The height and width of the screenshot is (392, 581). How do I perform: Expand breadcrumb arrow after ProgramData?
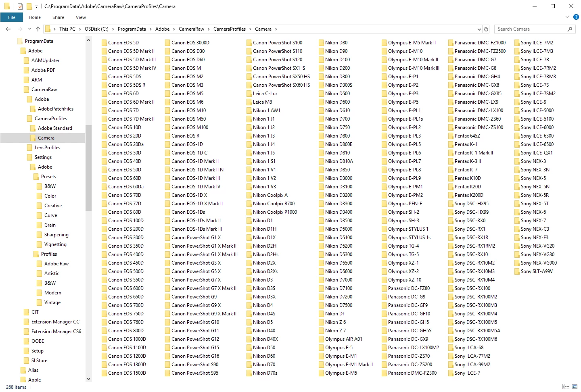[151, 29]
